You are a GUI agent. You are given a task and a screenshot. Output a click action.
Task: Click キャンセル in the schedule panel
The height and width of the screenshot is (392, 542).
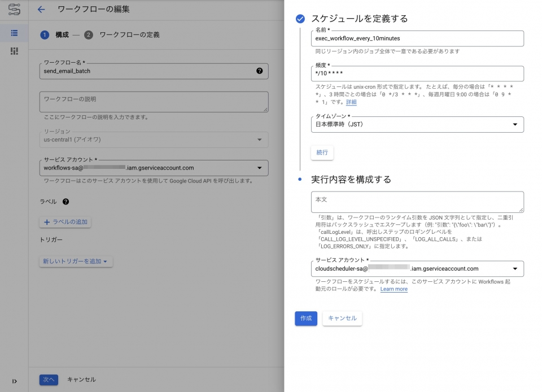click(x=342, y=319)
